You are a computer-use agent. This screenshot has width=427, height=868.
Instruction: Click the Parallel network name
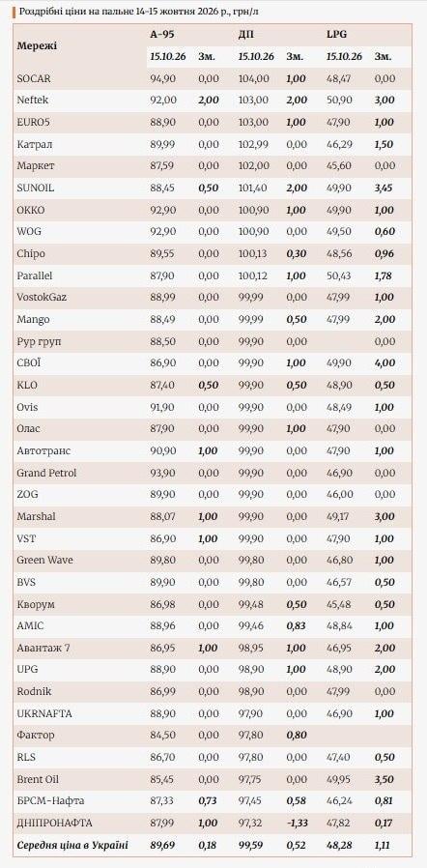(35, 275)
